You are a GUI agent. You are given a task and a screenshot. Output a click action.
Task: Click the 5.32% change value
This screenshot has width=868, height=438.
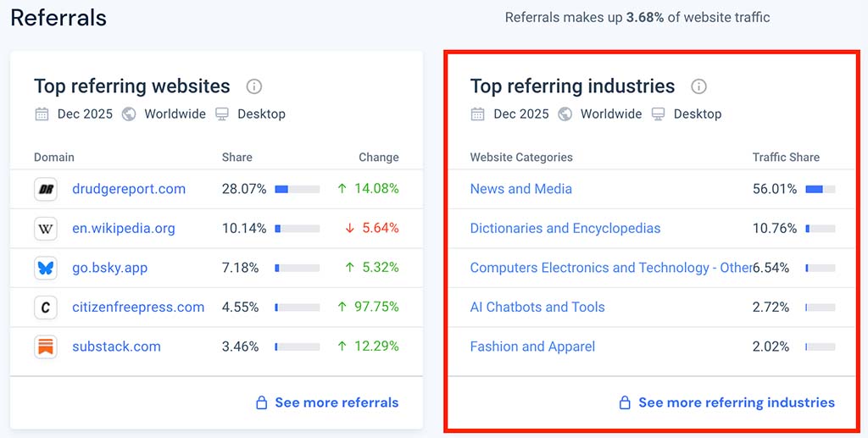(381, 269)
